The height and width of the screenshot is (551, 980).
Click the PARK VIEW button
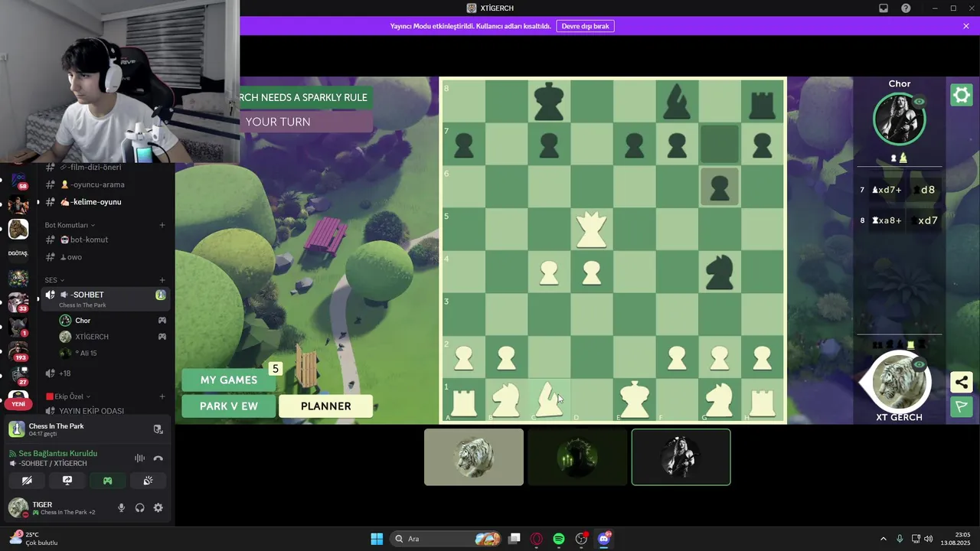(228, 406)
